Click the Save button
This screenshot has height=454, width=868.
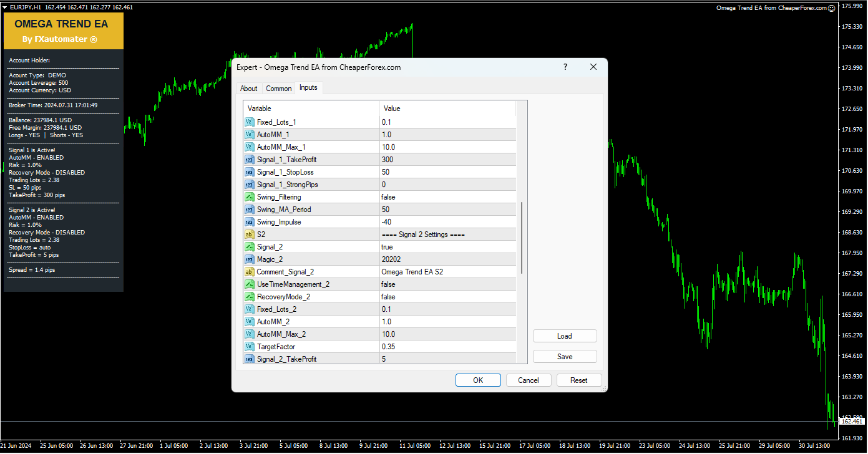[565, 357]
